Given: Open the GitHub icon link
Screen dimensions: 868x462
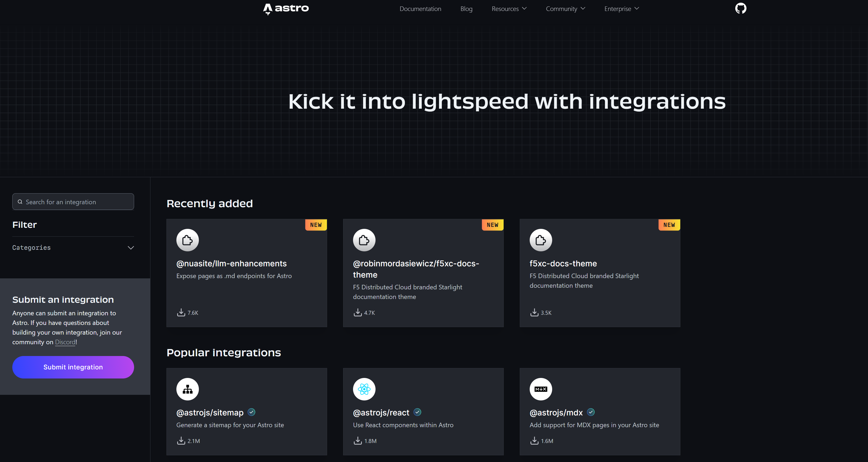Looking at the screenshot, I should pyautogui.click(x=741, y=8).
